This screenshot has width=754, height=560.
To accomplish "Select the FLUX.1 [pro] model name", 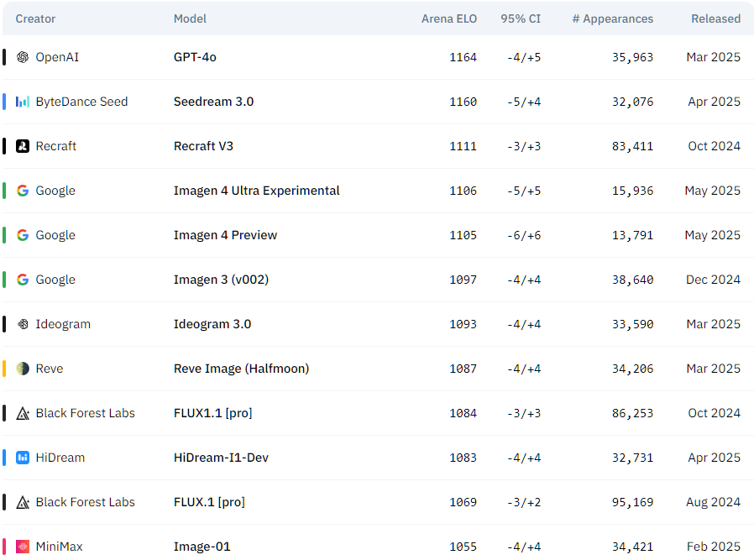I will click(209, 502).
